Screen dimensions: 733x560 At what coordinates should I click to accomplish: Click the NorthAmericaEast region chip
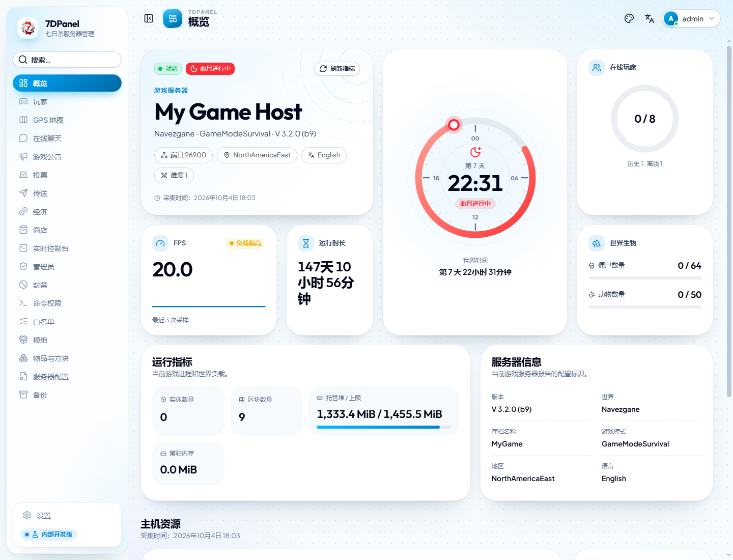(257, 155)
